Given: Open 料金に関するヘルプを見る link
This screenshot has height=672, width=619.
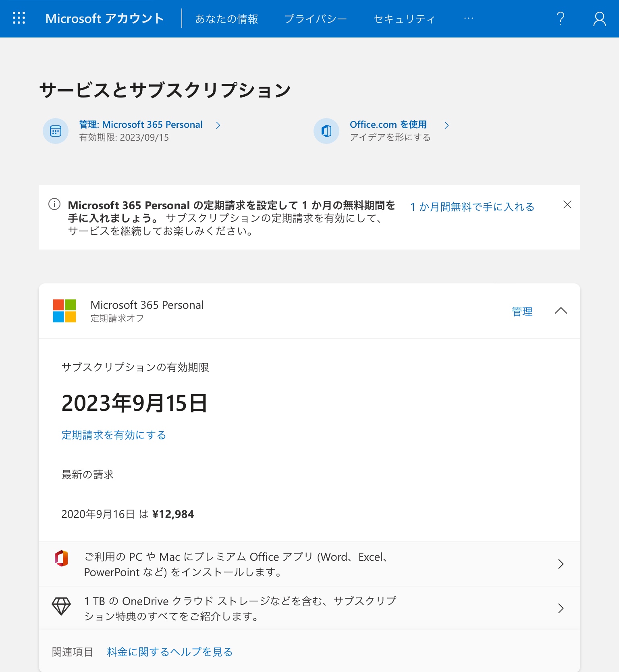Looking at the screenshot, I should tap(170, 652).
